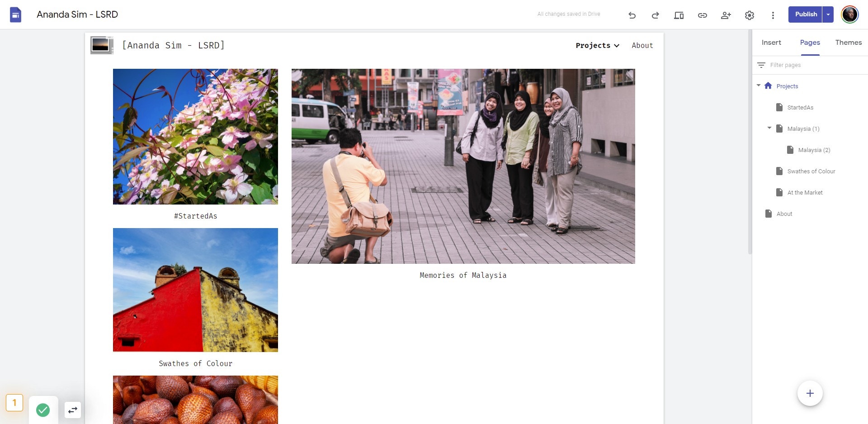The height and width of the screenshot is (424, 868).
Task: Click the Redo arrow icon
Action: click(x=655, y=15)
